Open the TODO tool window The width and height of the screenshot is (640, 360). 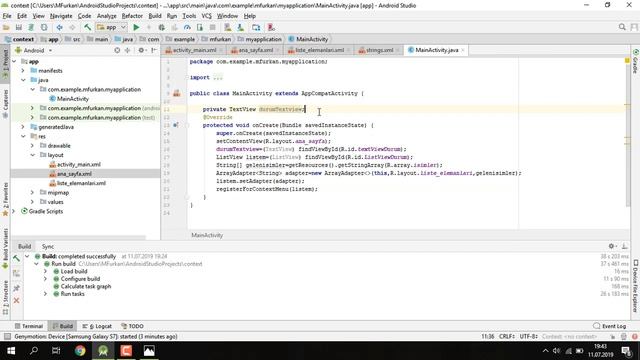point(132,326)
